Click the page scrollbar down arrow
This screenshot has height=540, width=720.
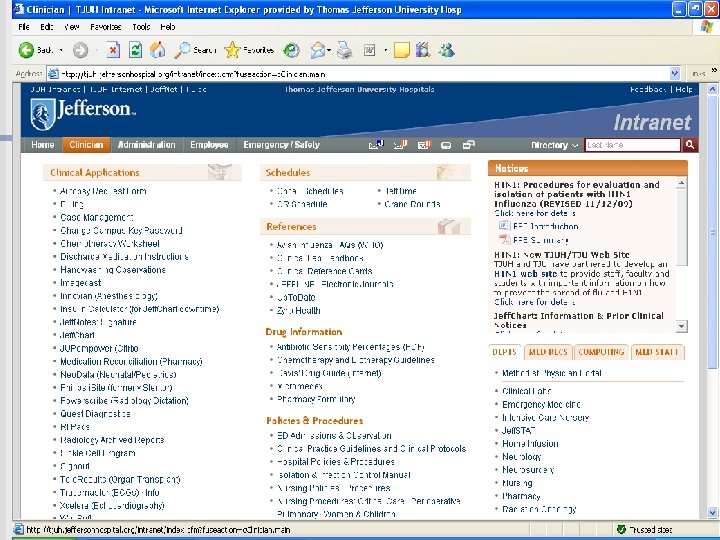click(x=712, y=512)
